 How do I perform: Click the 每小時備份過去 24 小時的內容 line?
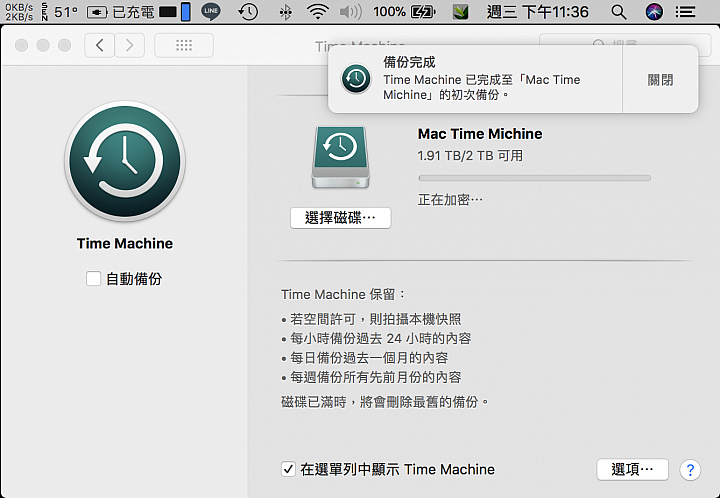pyautogui.click(x=381, y=338)
